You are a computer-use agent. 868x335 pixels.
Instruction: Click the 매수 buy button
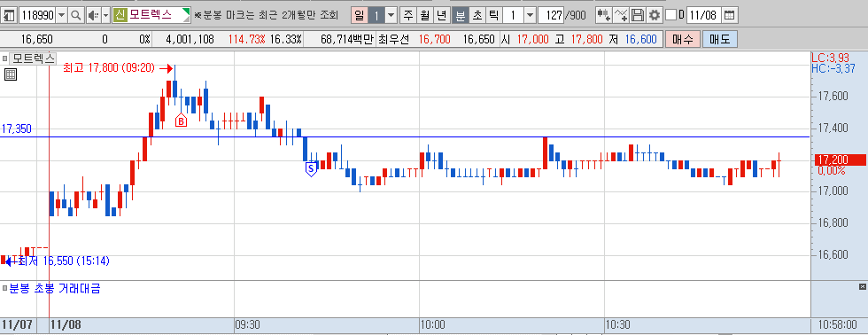click(683, 39)
